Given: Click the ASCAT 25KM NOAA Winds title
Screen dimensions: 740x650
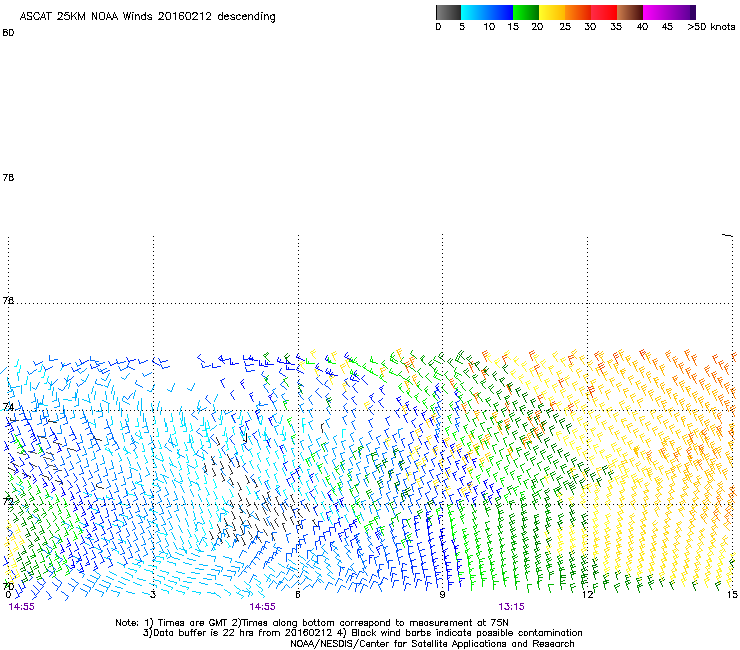Looking at the screenshot, I should click(x=147, y=16).
